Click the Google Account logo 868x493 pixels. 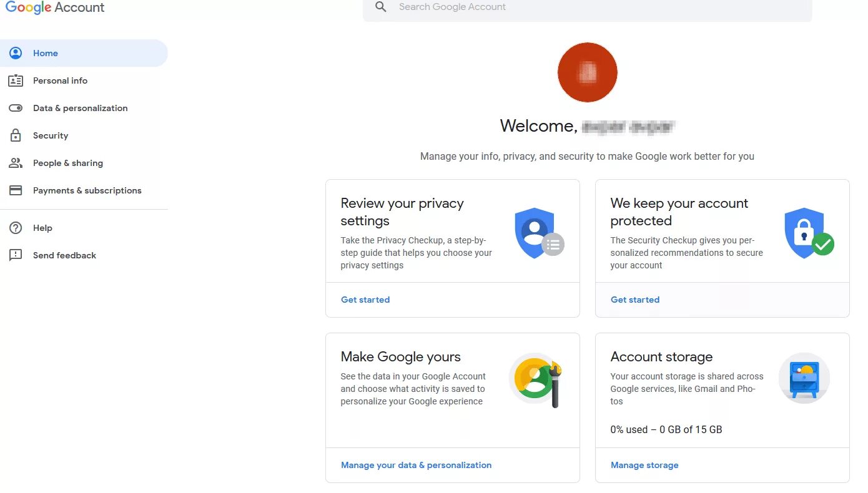pyautogui.click(x=55, y=8)
